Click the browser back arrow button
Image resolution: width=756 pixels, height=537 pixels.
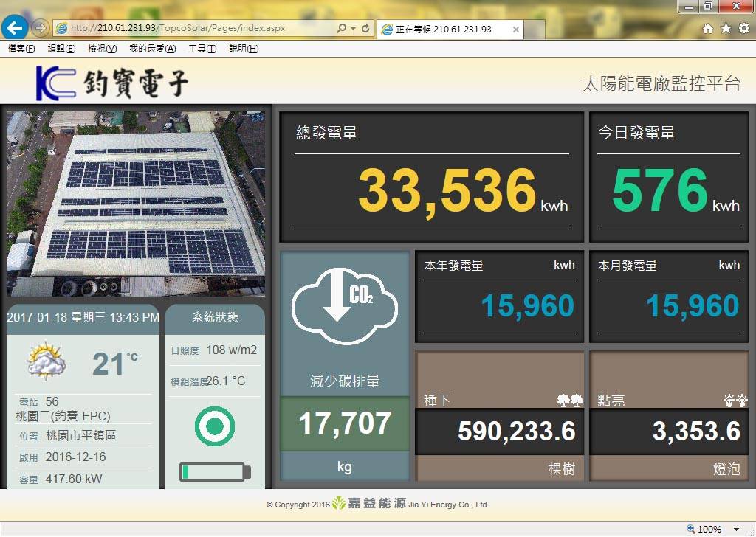tap(15, 28)
